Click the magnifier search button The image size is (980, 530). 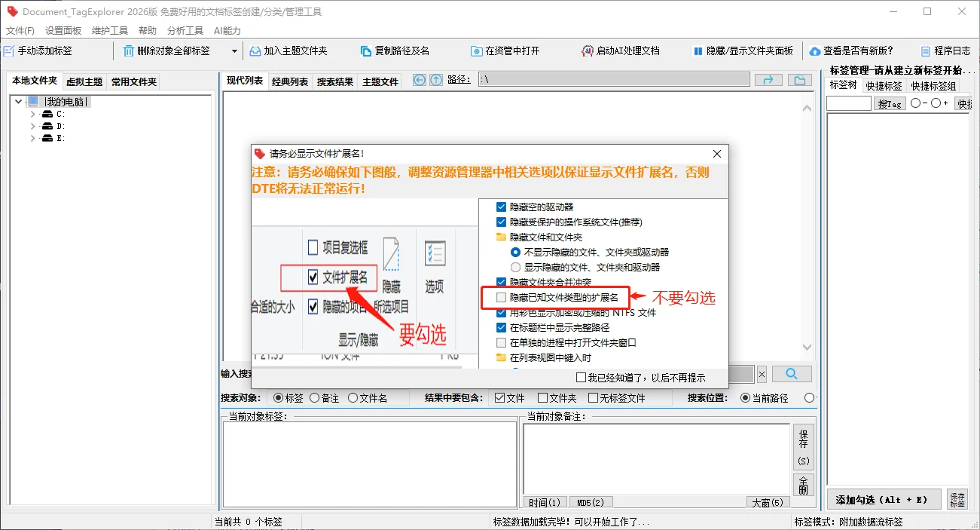point(792,374)
